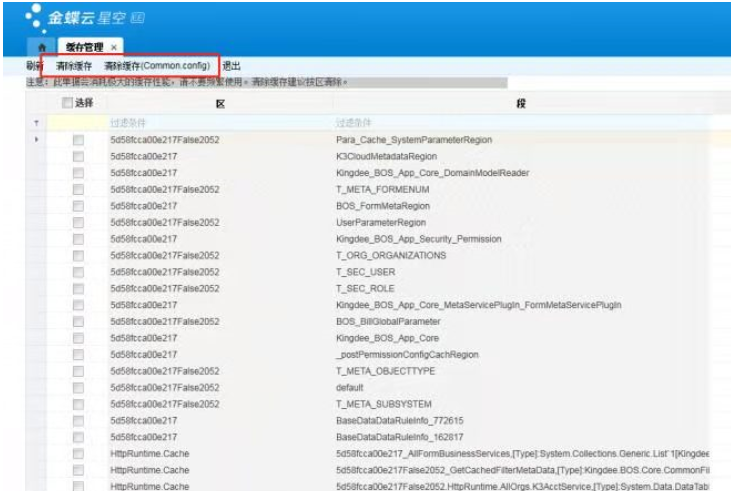The width and height of the screenshot is (731, 491).
Task: Check the T_META_FORMENUM row checkbox
Action: coord(78,189)
